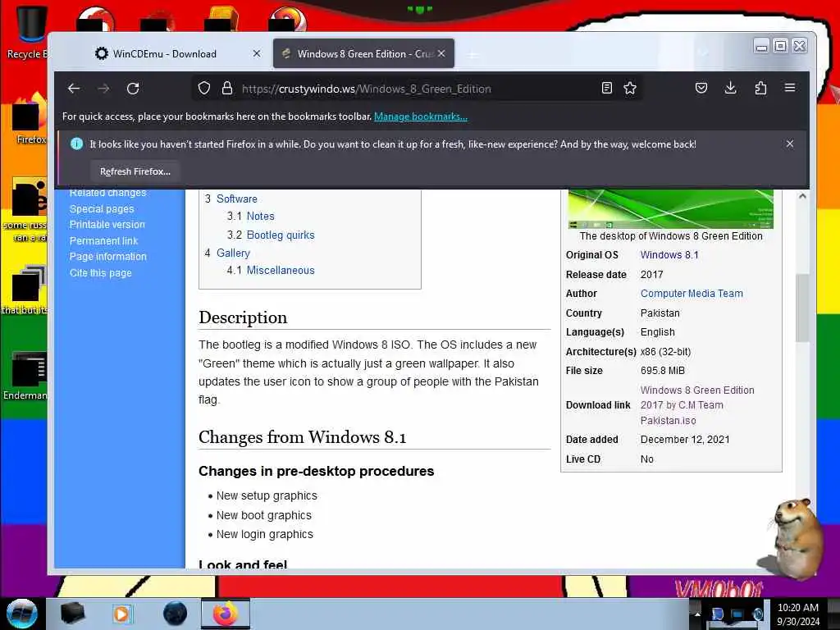The image size is (840, 630).
Task: Click the network tray icon
Action: click(x=737, y=614)
